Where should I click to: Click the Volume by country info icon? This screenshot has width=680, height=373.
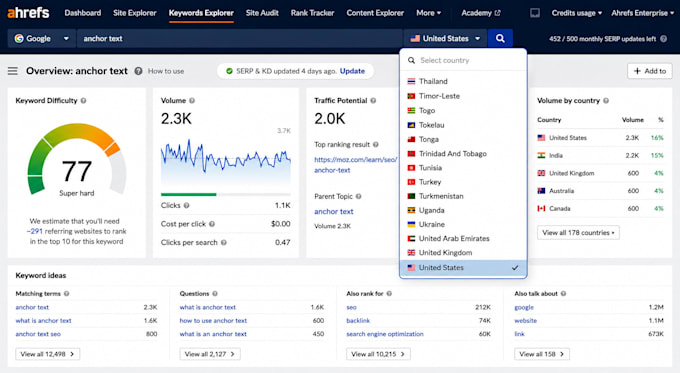point(606,101)
